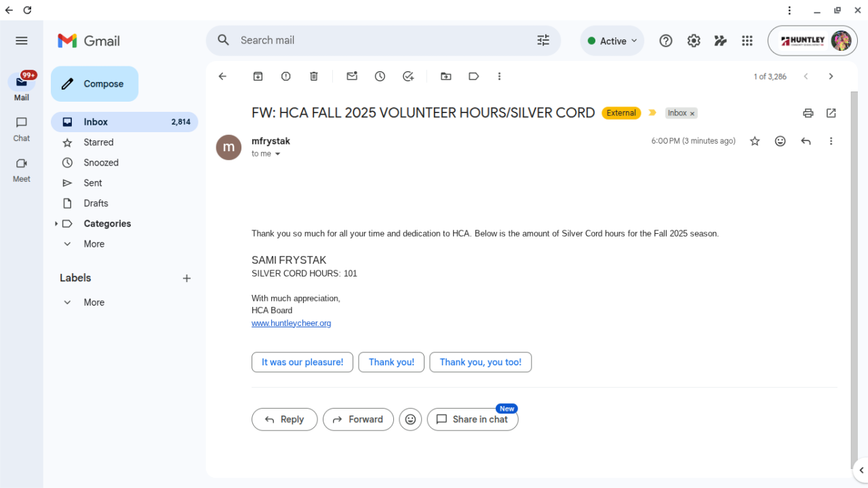Open the www.huntleycheer.org link

[291, 323]
